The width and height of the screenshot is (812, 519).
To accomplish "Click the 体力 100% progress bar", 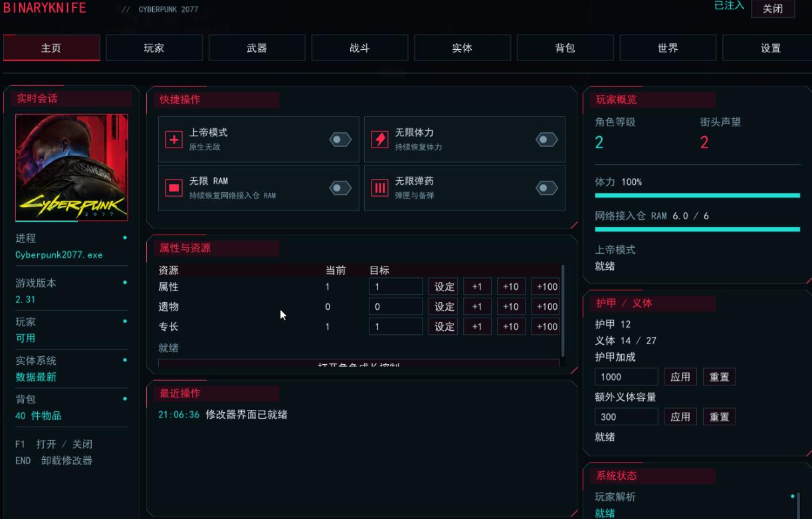I will (x=697, y=195).
